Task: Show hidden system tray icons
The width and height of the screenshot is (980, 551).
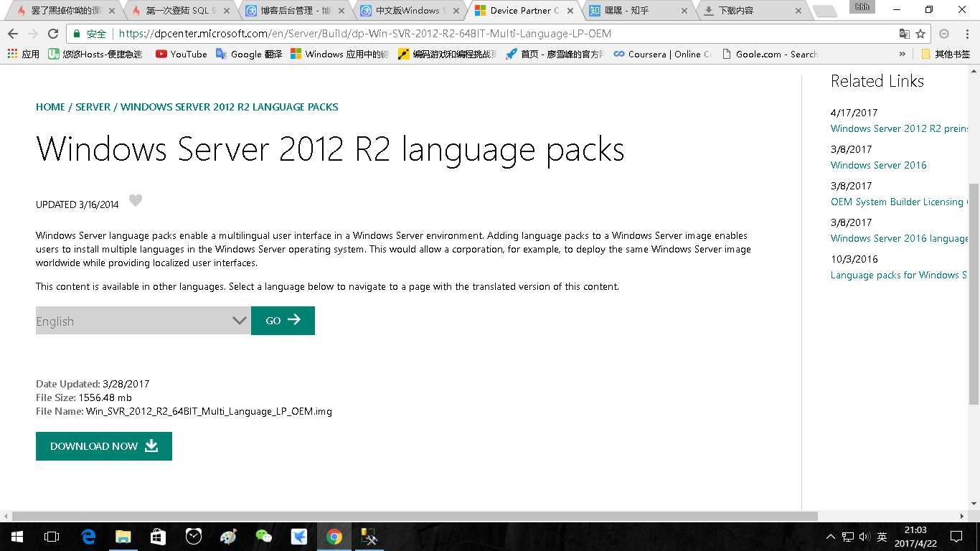Action: [831, 537]
